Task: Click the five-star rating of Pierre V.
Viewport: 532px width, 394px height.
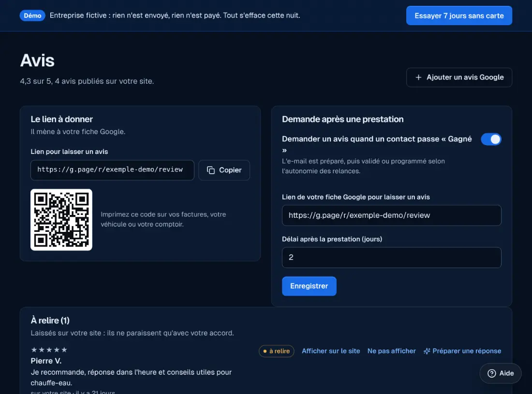Action: 49,350
